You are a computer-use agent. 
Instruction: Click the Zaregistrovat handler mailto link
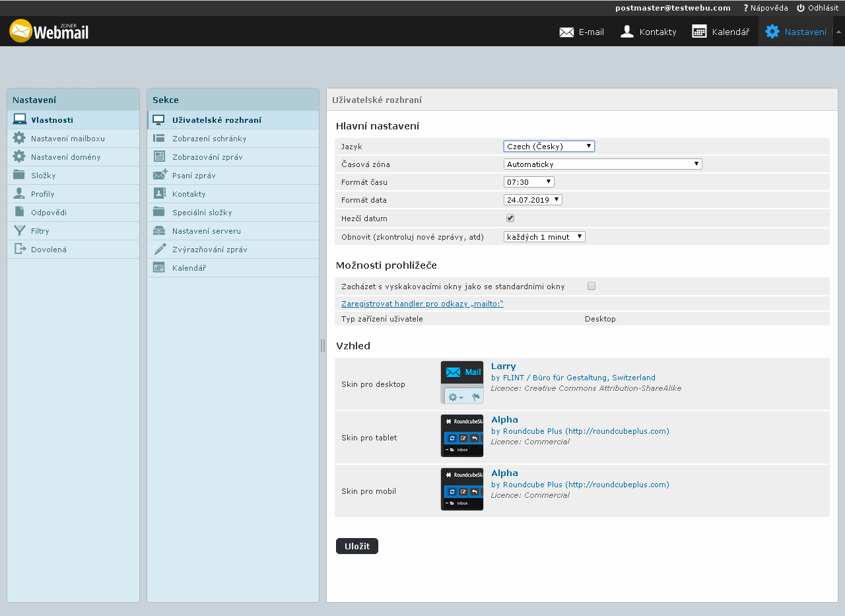422,304
